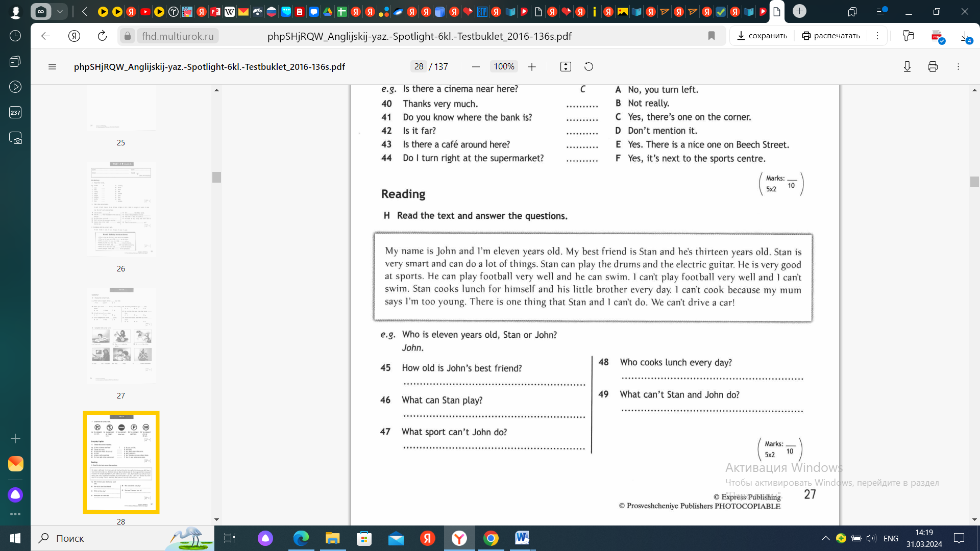Open browsing history in the left sidebar

[x=15, y=36]
